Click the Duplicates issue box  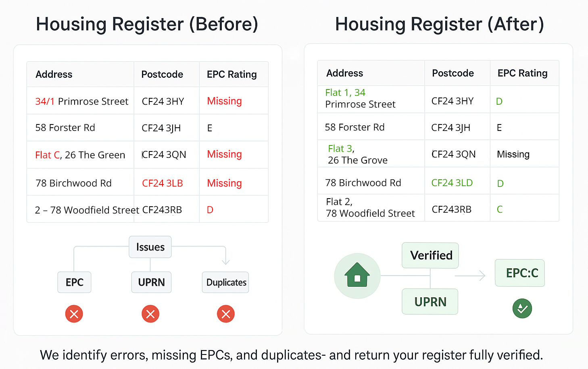tap(225, 282)
